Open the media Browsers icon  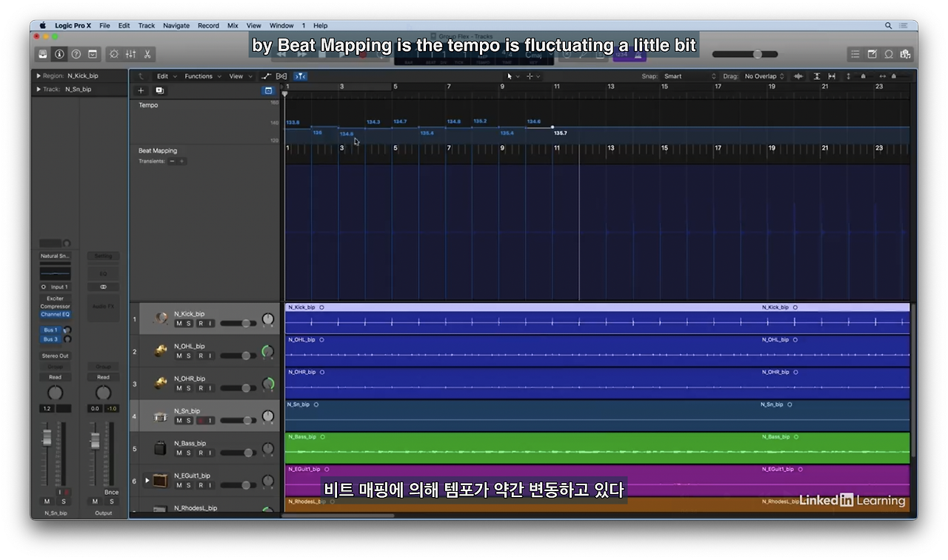point(905,54)
